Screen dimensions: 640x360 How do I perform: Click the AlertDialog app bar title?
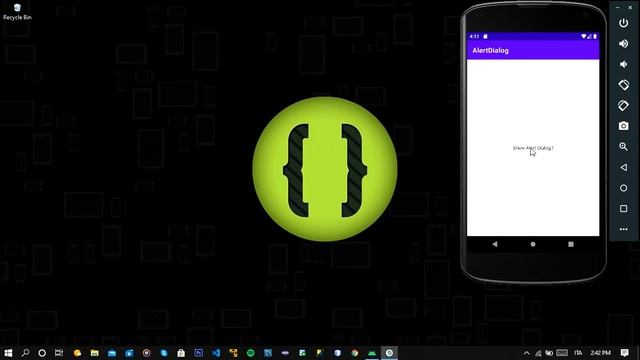coord(490,51)
